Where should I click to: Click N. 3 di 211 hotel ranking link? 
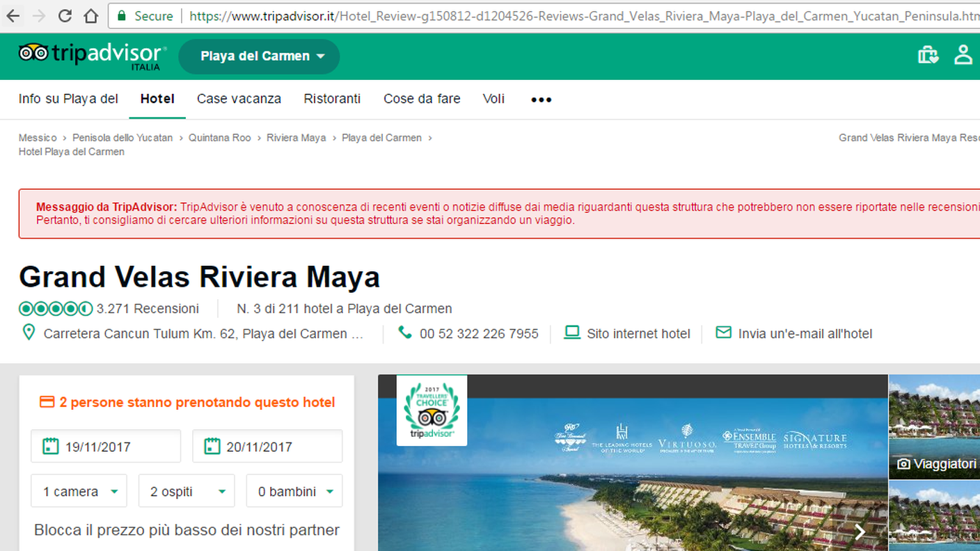coord(345,309)
